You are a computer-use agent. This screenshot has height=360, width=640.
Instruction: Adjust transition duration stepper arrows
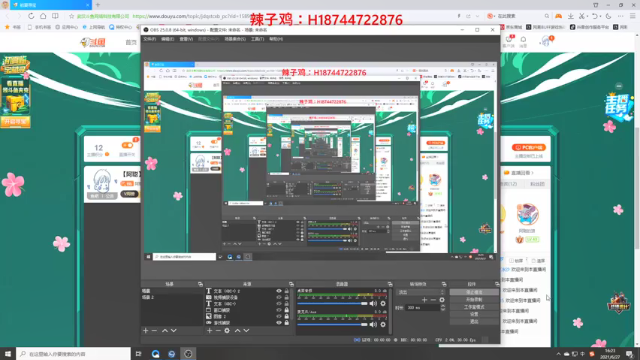click(443, 308)
